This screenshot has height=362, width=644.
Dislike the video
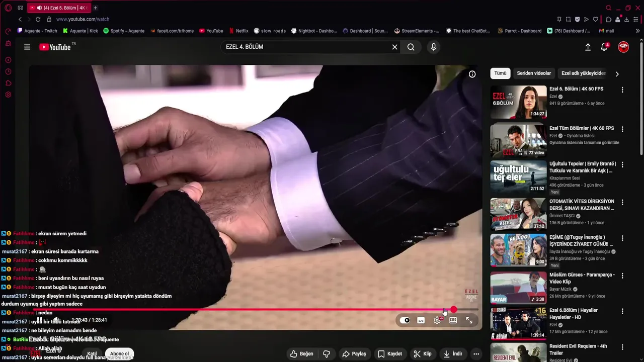(x=327, y=354)
